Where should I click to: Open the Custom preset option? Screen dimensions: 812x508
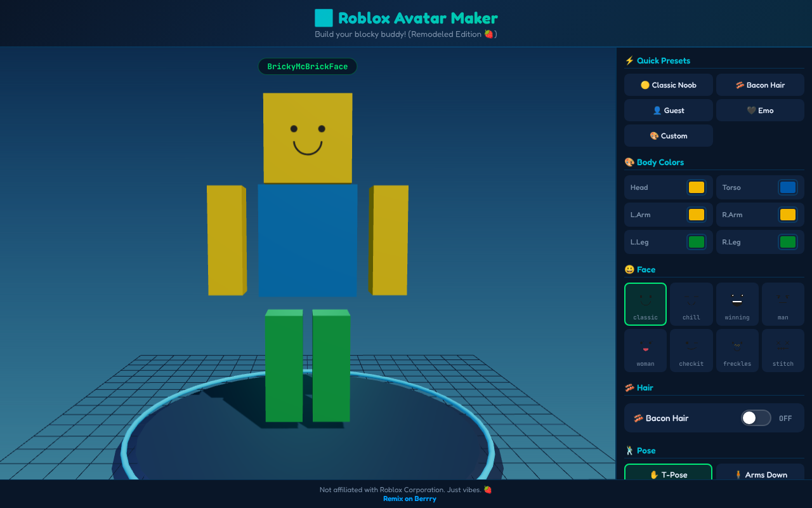click(x=668, y=135)
